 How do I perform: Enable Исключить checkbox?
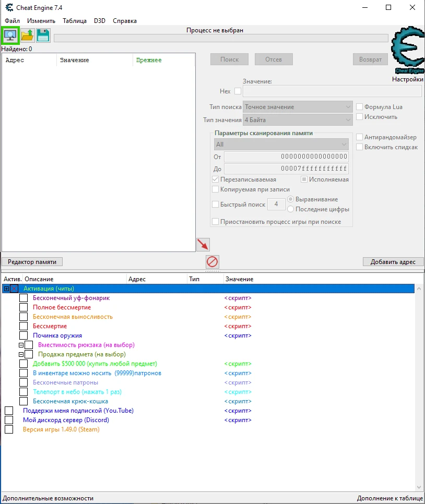coord(360,117)
